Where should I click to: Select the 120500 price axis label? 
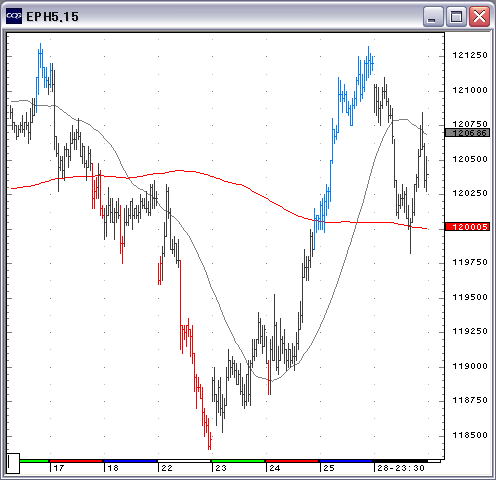[x=470, y=159]
